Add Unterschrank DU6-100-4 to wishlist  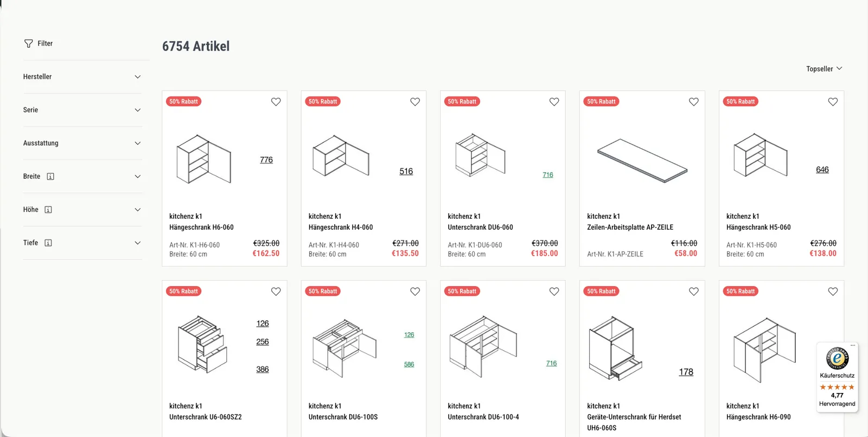click(x=554, y=292)
